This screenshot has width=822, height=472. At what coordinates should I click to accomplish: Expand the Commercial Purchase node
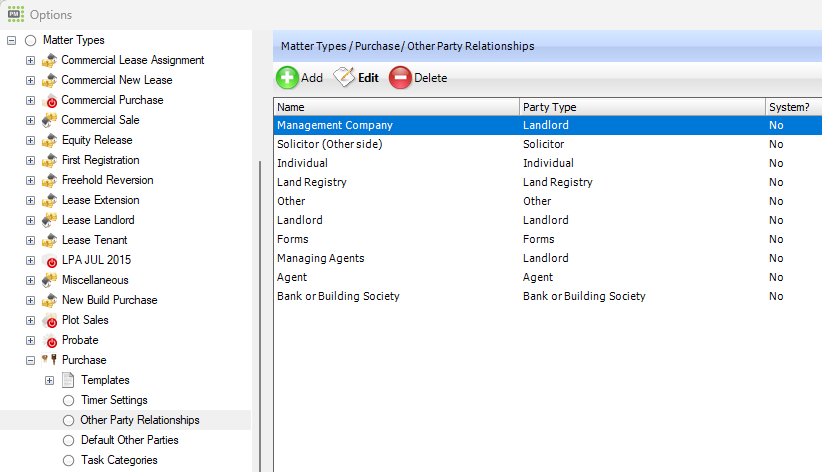pyautogui.click(x=30, y=100)
